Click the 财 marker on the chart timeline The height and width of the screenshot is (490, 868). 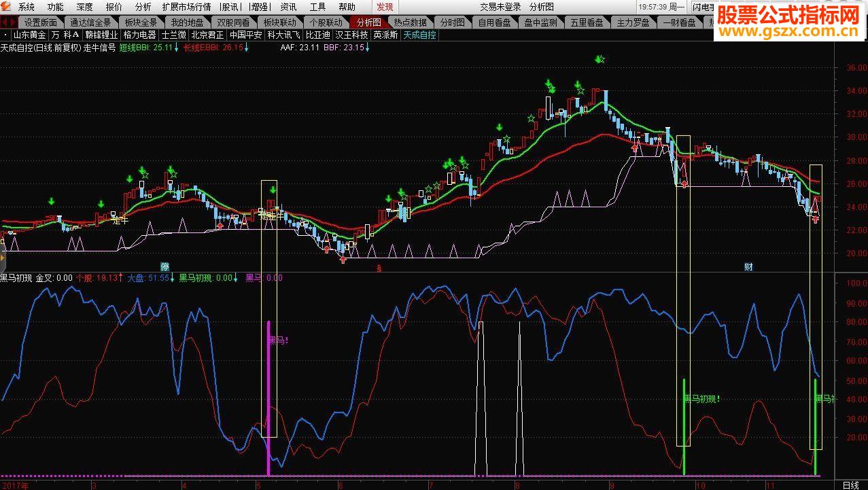[x=748, y=266]
